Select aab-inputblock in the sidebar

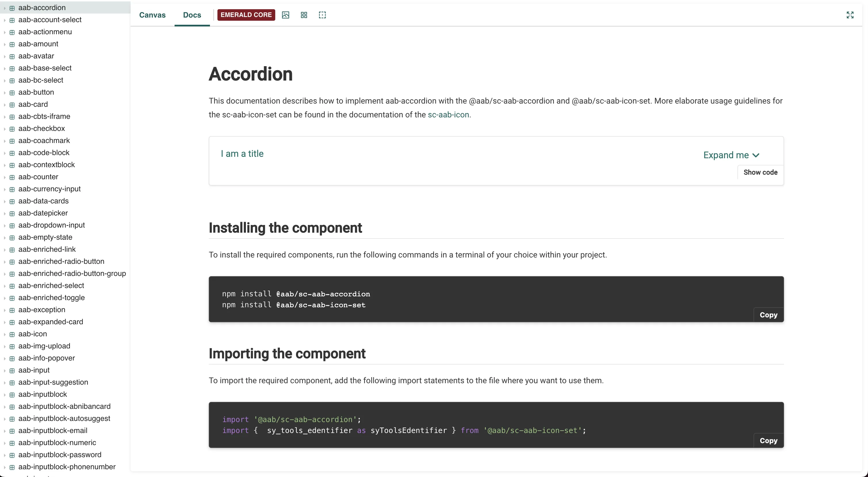43,394
